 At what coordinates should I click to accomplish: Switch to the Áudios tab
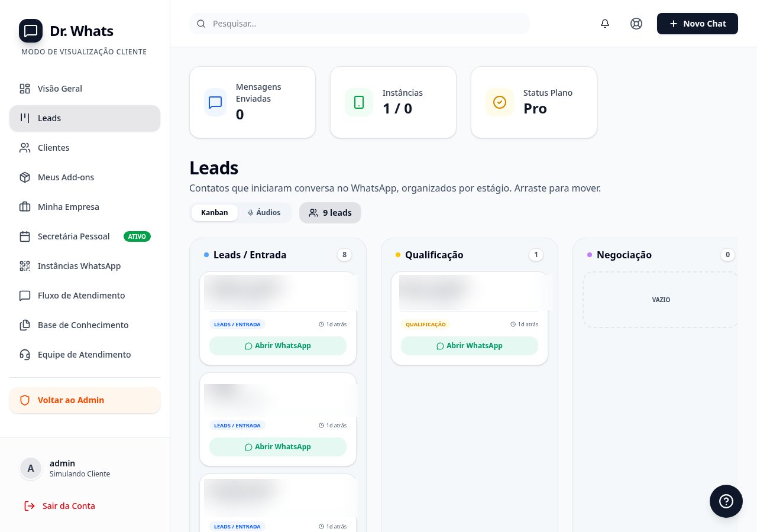click(264, 213)
